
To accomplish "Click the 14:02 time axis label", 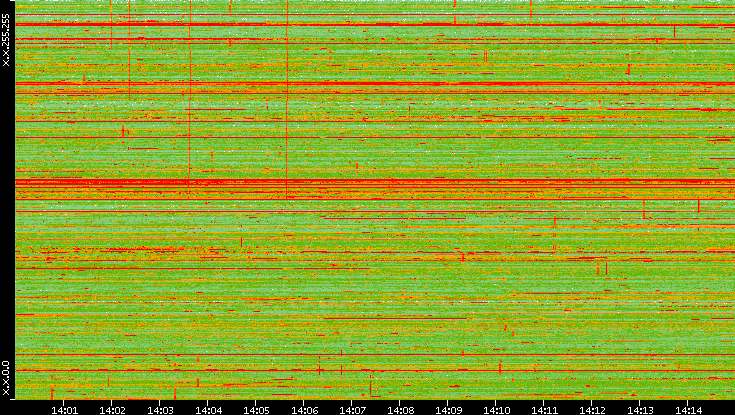I will pyautogui.click(x=112, y=410).
